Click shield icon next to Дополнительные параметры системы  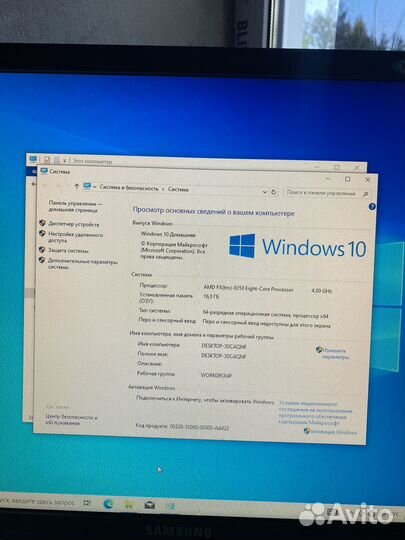click(42, 260)
